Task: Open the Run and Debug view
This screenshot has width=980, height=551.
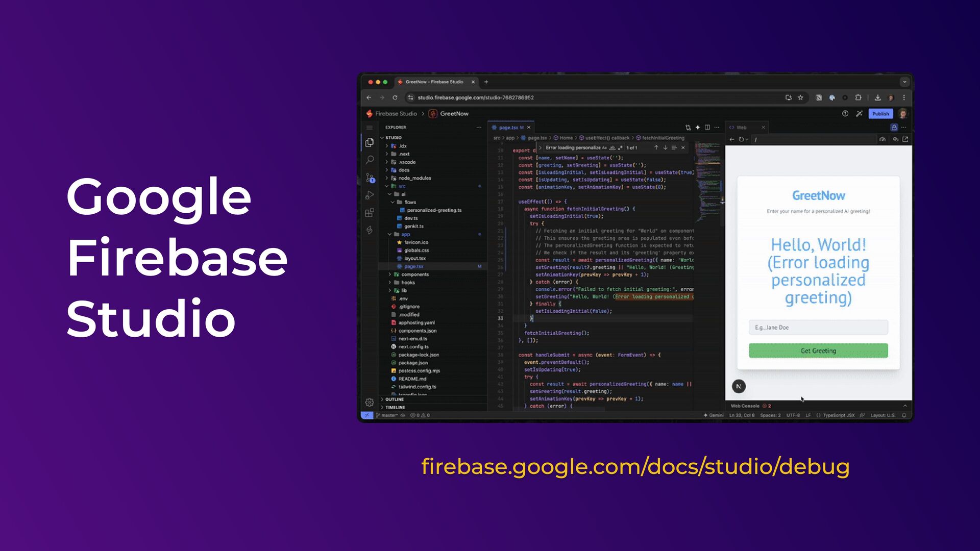Action: click(370, 195)
